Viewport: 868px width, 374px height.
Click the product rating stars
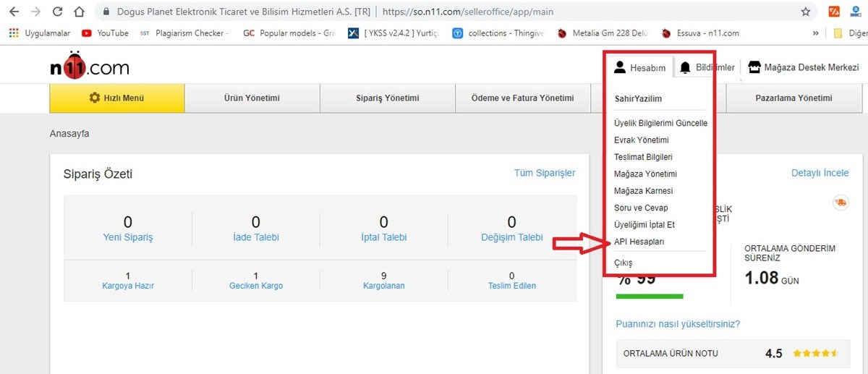(815, 354)
